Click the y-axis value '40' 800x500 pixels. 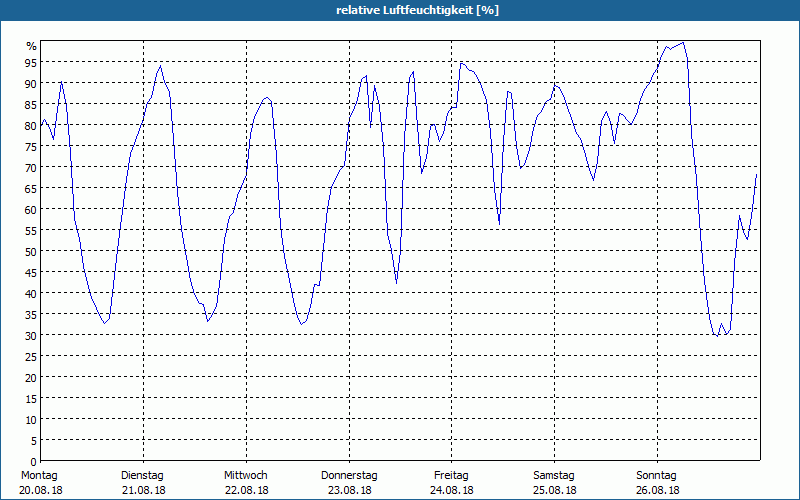[x=31, y=294]
